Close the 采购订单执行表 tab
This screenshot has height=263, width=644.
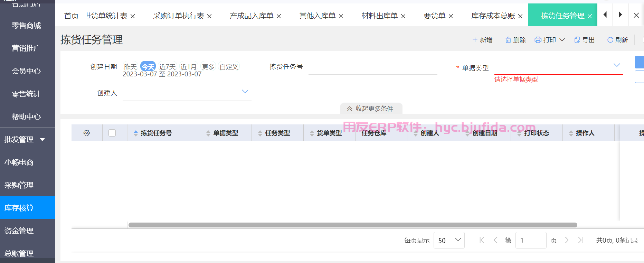pos(209,16)
